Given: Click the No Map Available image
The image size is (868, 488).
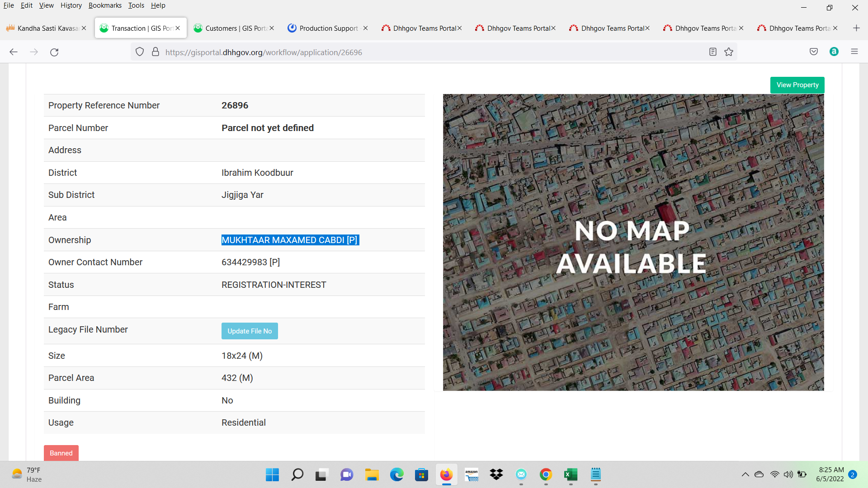Looking at the screenshot, I should tap(633, 242).
